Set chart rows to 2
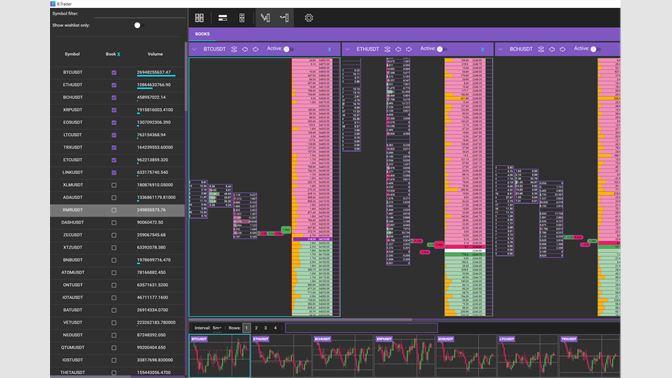The image size is (672, 378). click(256, 328)
